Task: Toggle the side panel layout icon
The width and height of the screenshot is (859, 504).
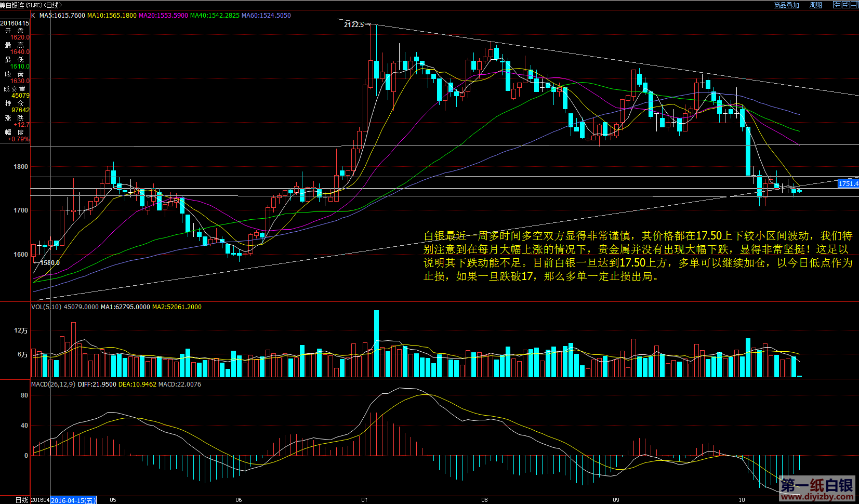Action: click(x=854, y=5)
